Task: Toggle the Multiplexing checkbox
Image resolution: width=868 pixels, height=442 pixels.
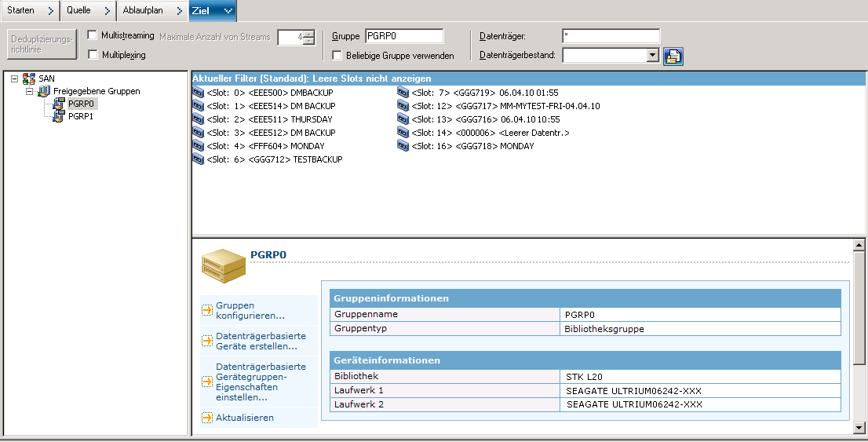Action: [93, 55]
